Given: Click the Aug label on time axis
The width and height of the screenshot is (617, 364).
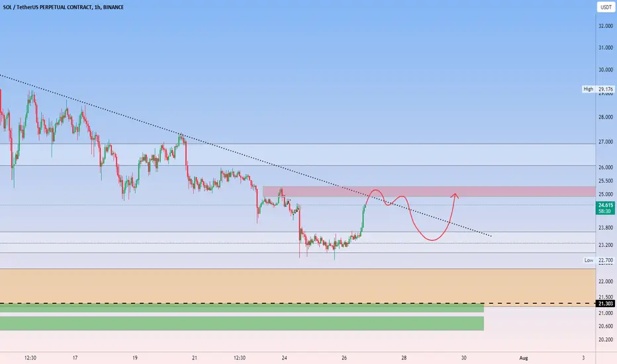Looking at the screenshot, I should pyautogui.click(x=524, y=357).
